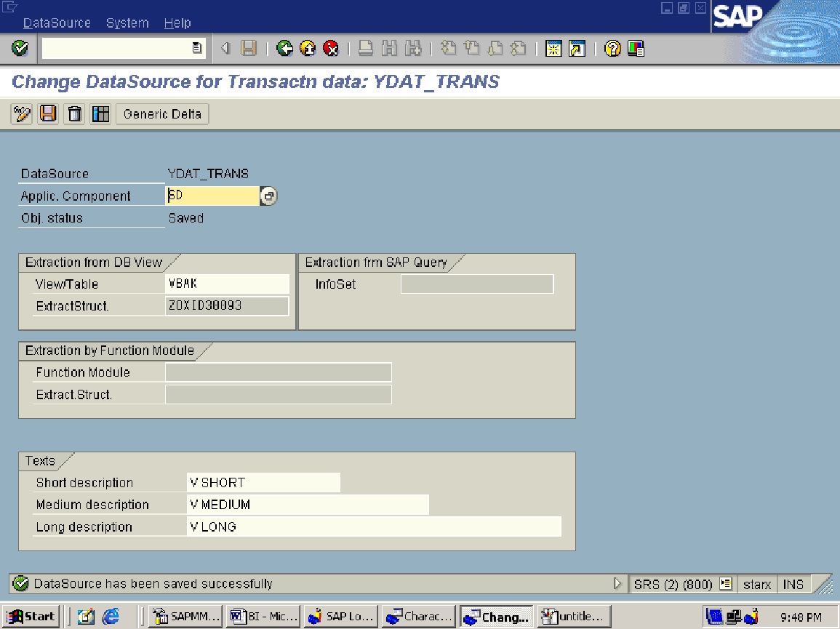
Task: Click the success status message checkmark icon
Action: [x=21, y=583]
